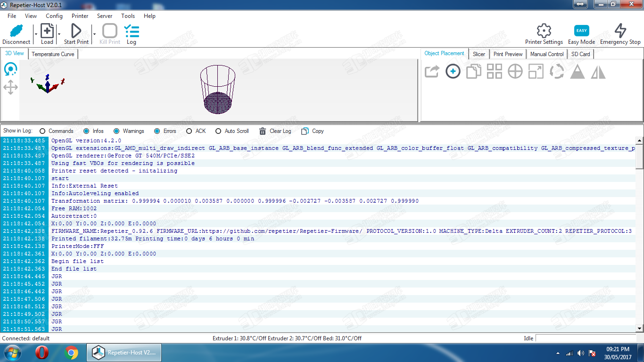Viewport: 644px width, 362px height.
Task: Open the Tools menu
Action: pos(128,16)
